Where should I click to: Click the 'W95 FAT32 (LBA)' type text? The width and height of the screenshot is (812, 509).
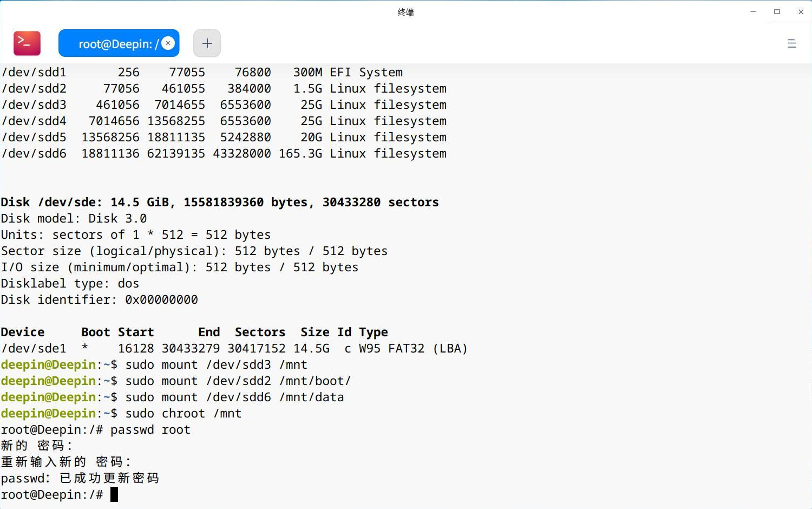tap(413, 349)
